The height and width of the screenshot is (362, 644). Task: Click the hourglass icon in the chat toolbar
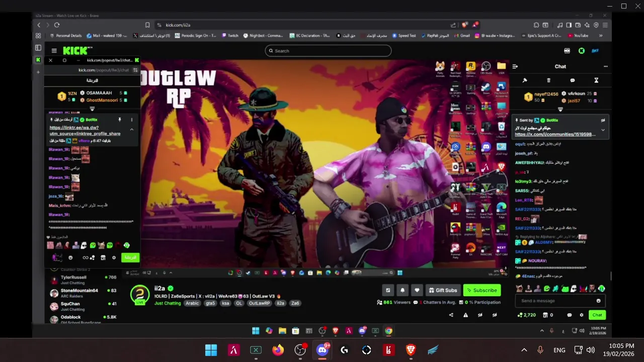click(x=596, y=80)
